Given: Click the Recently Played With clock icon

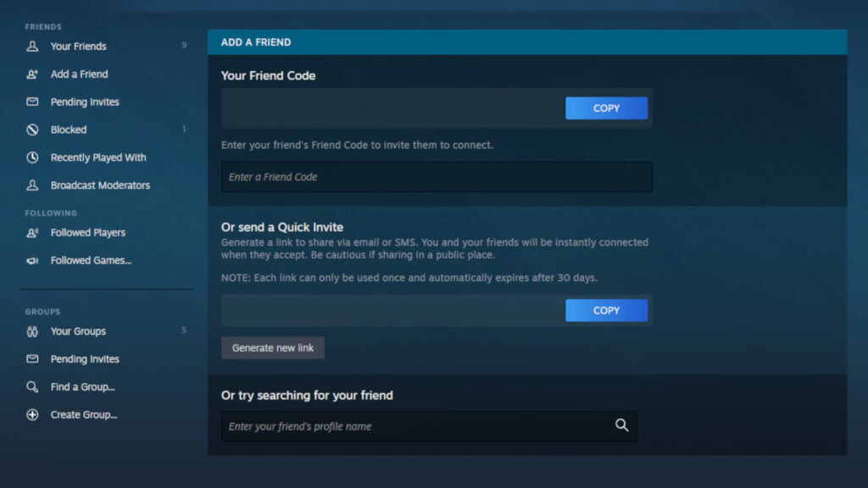Looking at the screenshot, I should (x=31, y=157).
